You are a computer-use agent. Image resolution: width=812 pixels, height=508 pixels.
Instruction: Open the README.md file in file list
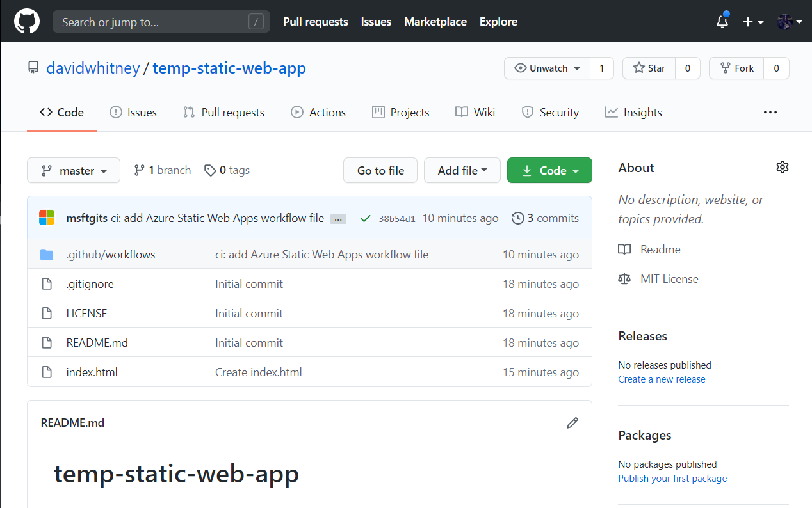click(97, 343)
